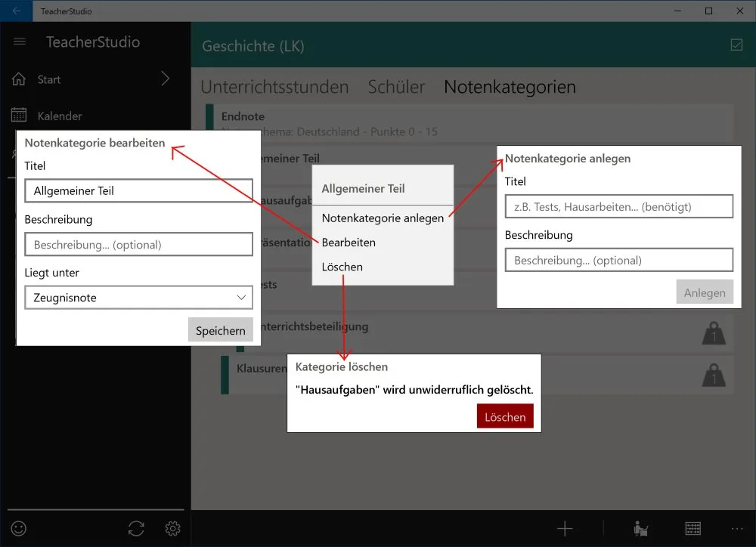Select the Endnote category row
This screenshot has height=547, width=756.
click(x=469, y=124)
